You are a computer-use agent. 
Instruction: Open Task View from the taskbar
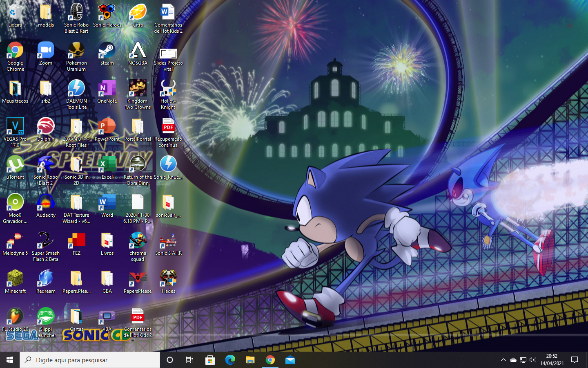(189, 360)
